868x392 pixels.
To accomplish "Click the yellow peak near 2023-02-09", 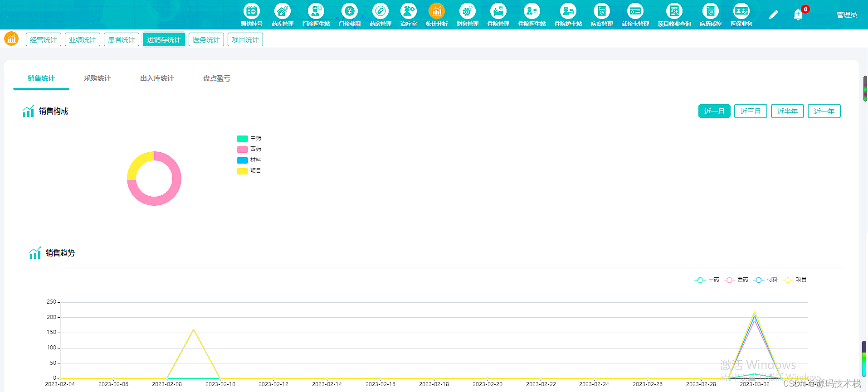I will click(x=194, y=330).
